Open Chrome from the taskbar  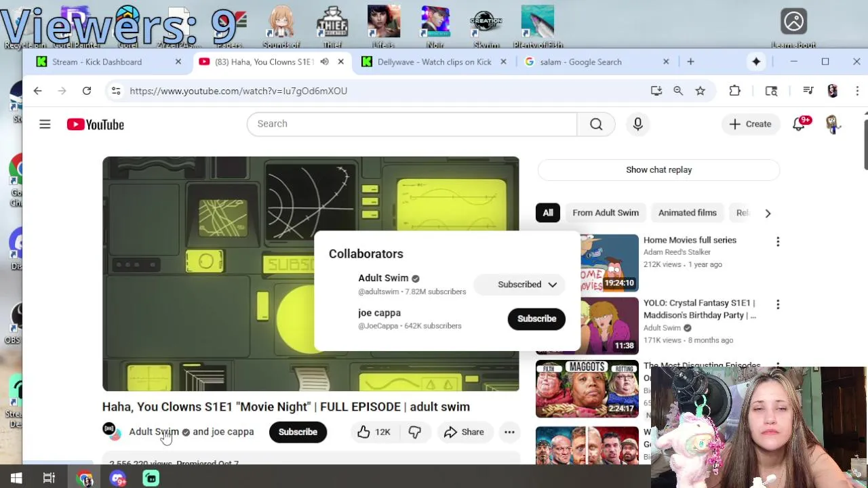pyautogui.click(x=84, y=479)
